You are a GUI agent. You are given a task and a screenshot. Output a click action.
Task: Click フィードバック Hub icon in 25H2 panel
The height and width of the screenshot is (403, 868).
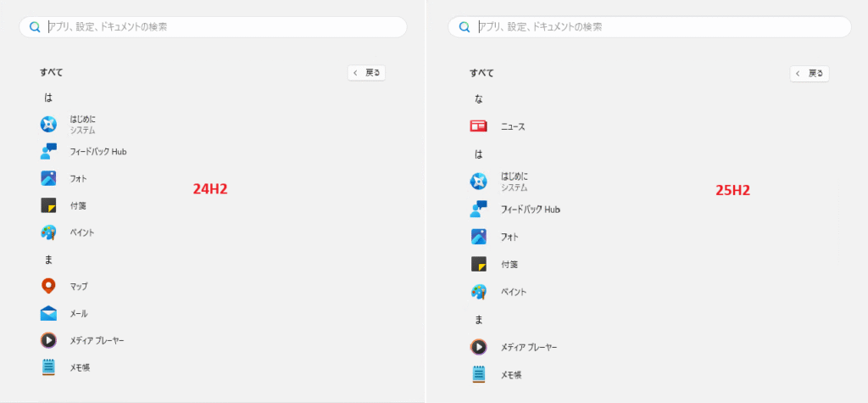(478, 209)
